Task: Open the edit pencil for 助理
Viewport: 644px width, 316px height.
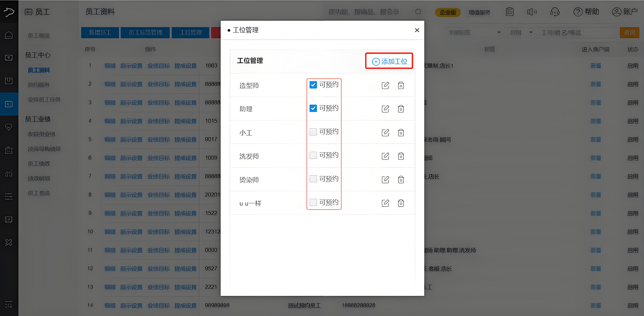Action: coord(385,109)
